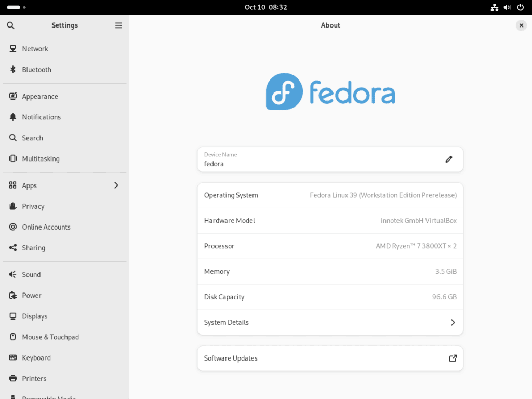Click the search icon in Settings sidebar
The image size is (532, 399).
10,25
